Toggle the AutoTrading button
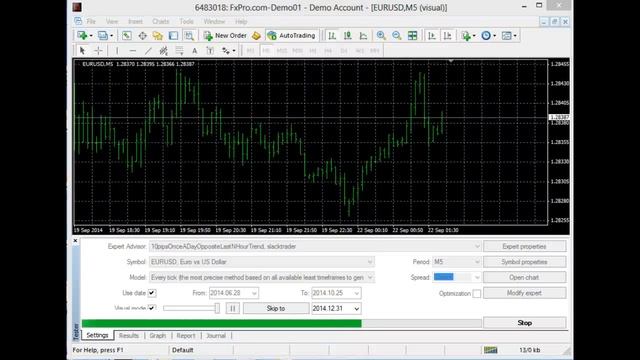The width and height of the screenshot is (640, 360). click(291, 36)
